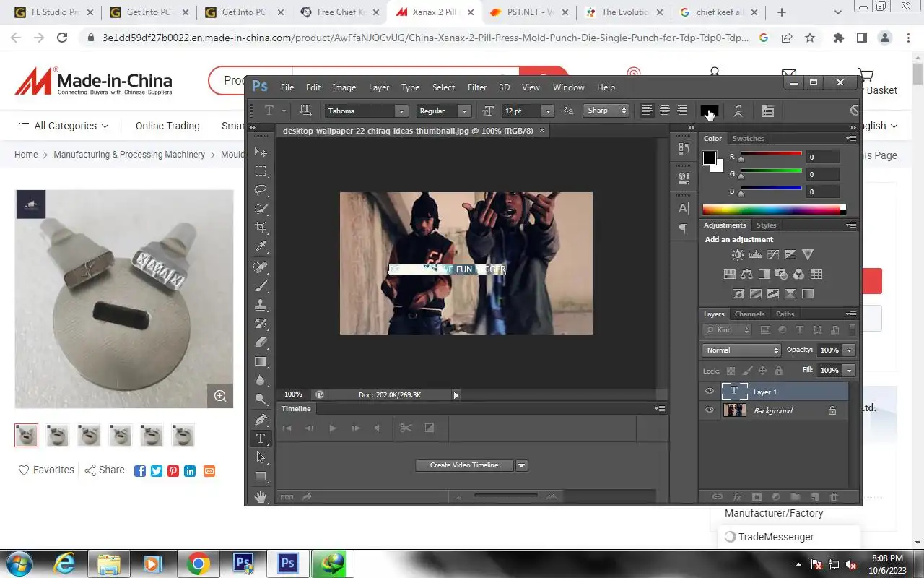Select the Eyedropper tool
The width and height of the screenshot is (924, 578).
coord(261,247)
